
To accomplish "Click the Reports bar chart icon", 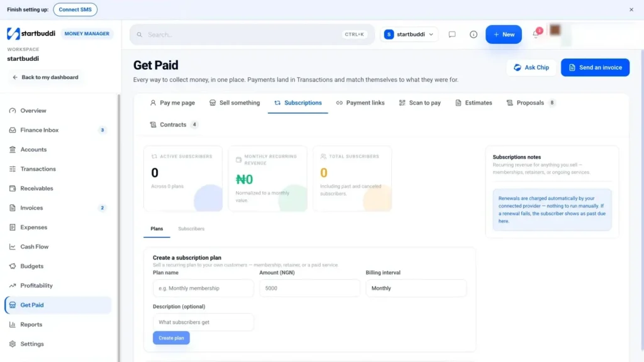I will (x=13, y=325).
